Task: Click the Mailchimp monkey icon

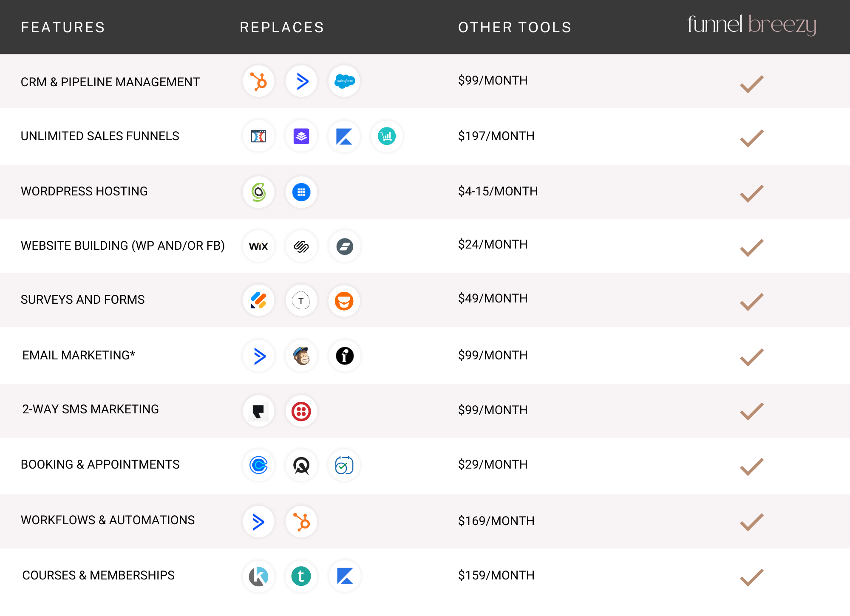Action: click(x=301, y=356)
